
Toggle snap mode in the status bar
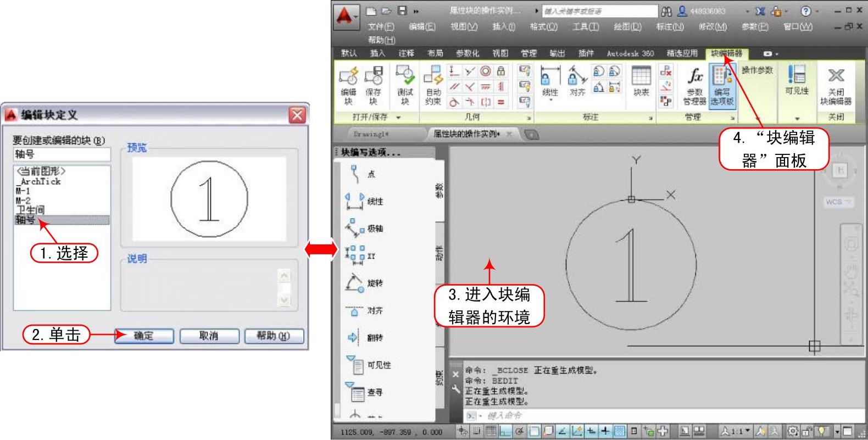(476, 432)
